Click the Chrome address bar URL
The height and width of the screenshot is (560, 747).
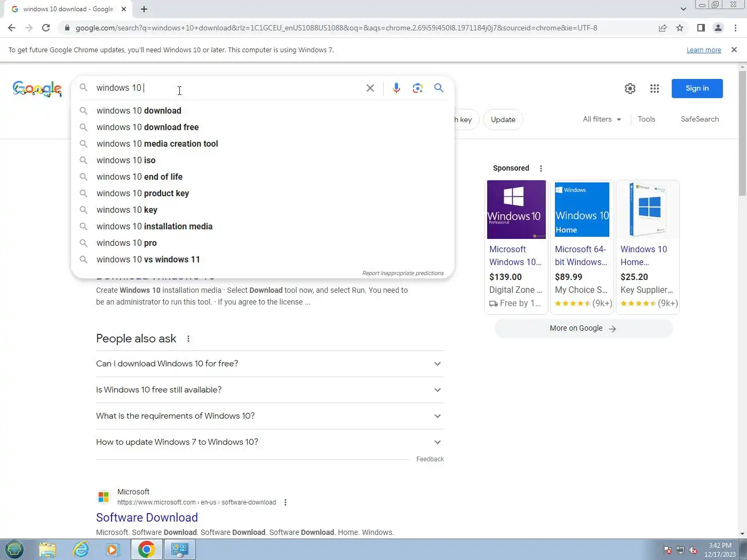pyautogui.click(x=336, y=28)
